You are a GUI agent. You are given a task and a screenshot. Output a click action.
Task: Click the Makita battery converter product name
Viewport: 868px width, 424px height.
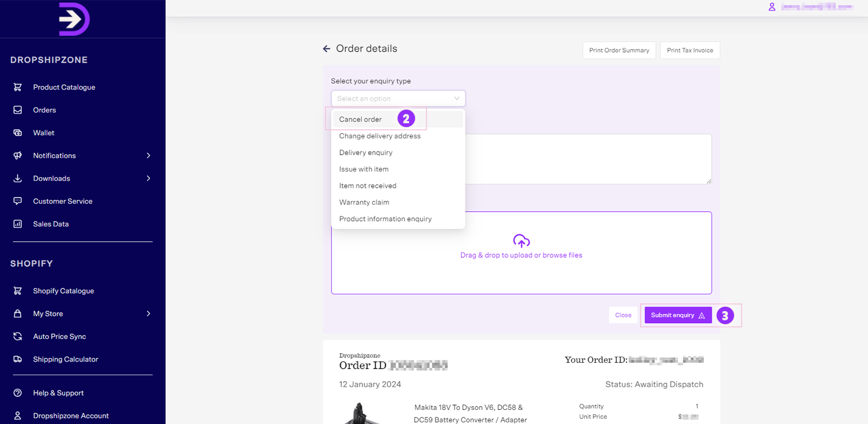(470, 414)
